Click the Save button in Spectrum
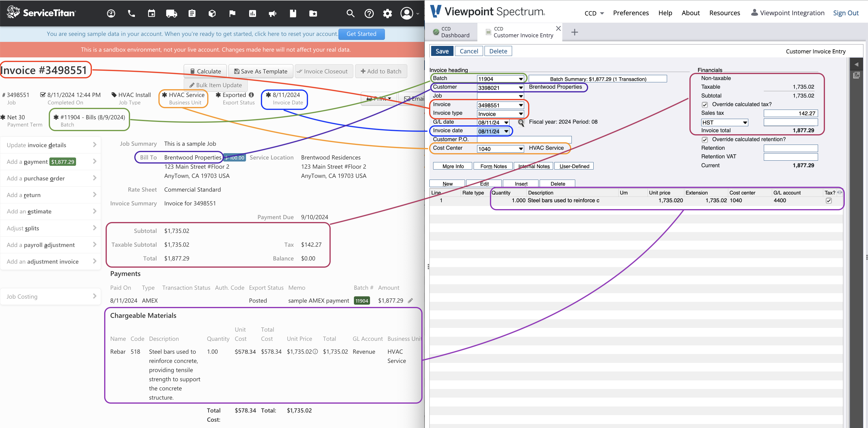Screen dimensions: 868x428 click(442, 51)
